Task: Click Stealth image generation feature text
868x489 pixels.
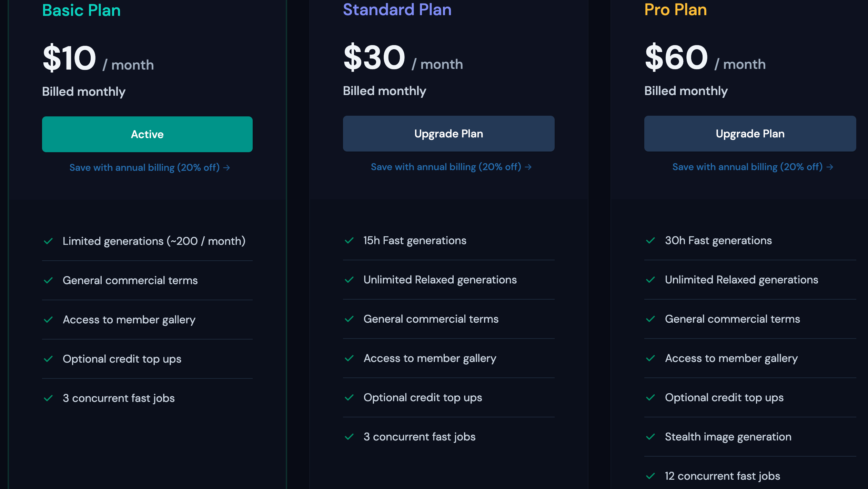Action: pyautogui.click(x=728, y=437)
